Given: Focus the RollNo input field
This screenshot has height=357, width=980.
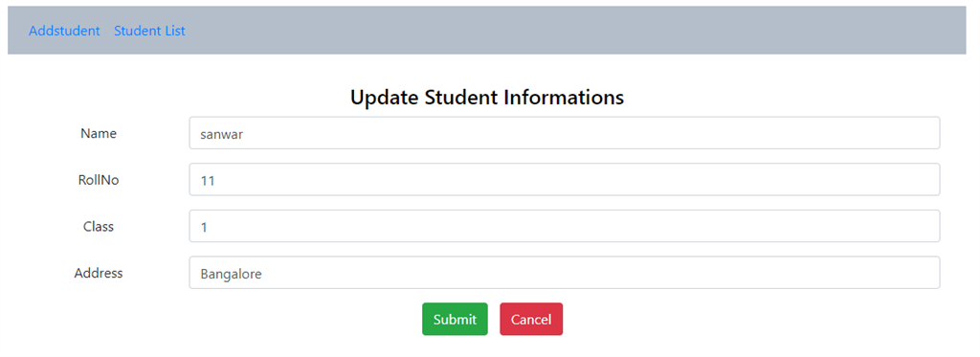Looking at the screenshot, I should click(x=565, y=179).
